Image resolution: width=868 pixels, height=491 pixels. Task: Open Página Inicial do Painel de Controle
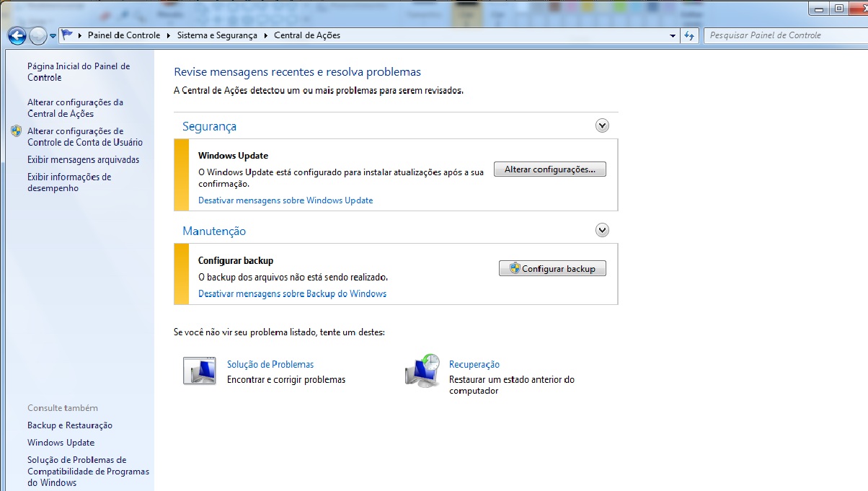pos(79,71)
